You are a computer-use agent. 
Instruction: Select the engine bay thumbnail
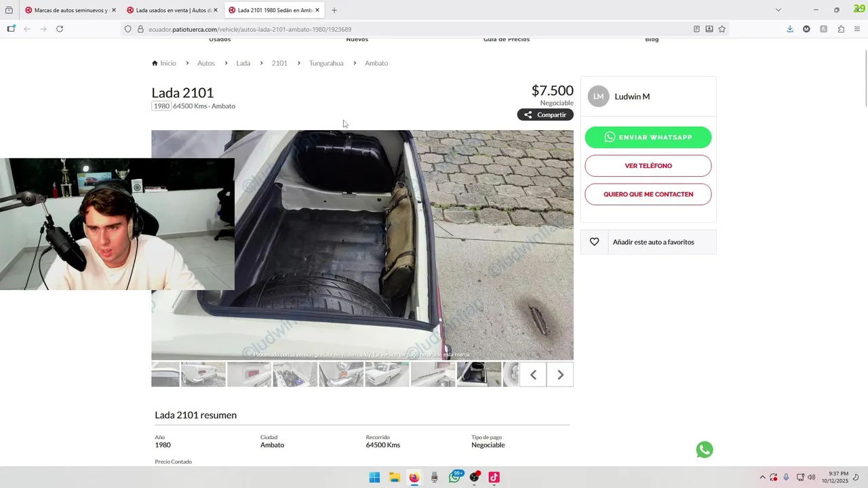coord(295,374)
